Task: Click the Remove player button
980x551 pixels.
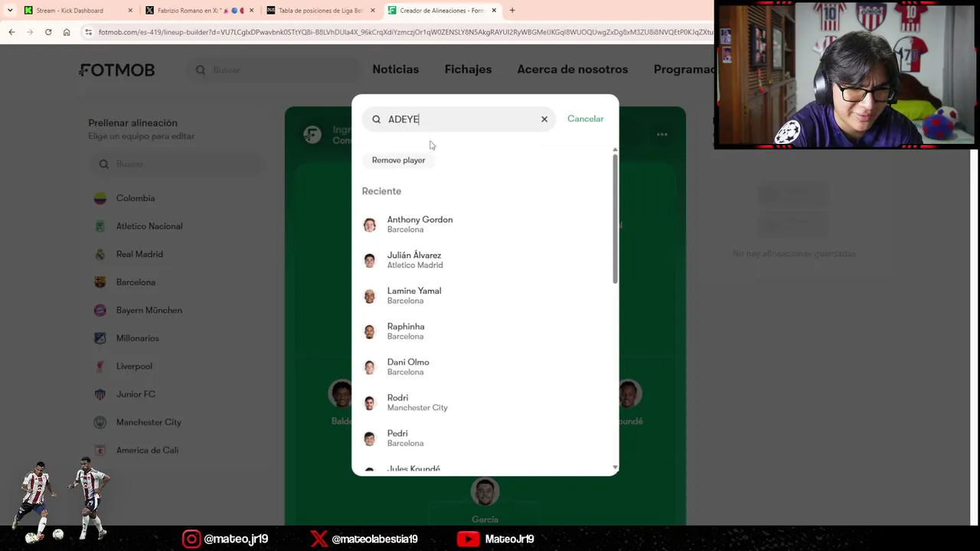Action: (398, 160)
